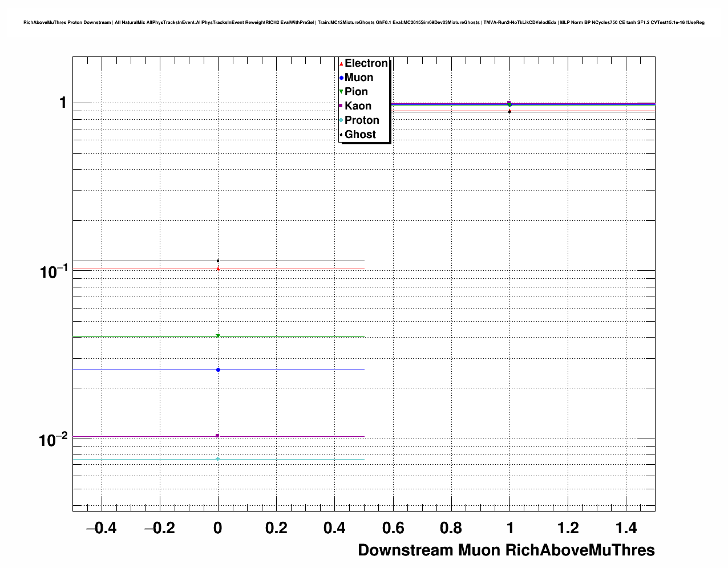Click the "Downstream Muon RichAboveMuThres" x-axis title
The image size is (728, 568).
(x=506, y=550)
